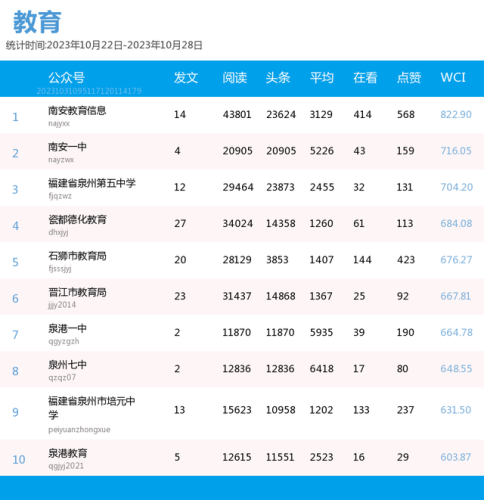
Task: Click the account ID peiyuanzhongxue
Action: tap(79, 430)
